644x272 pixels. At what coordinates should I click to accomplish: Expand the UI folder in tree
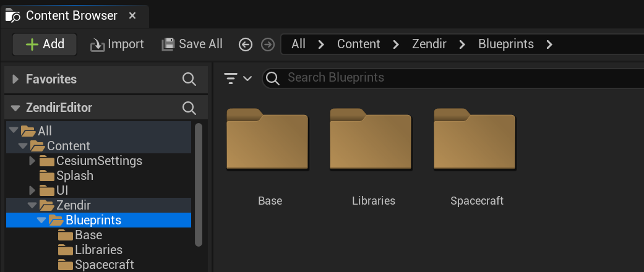pos(33,190)
